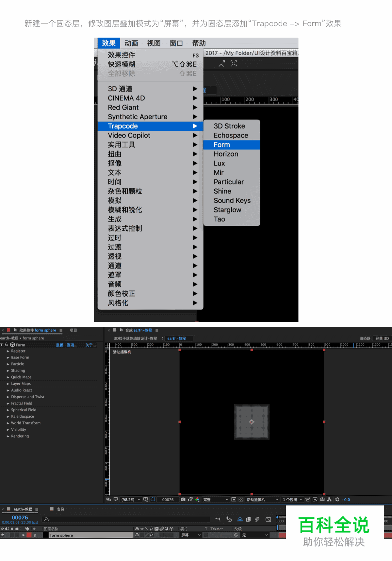This screenshot has width=392, height=561.
Task: Toggle the transparency grid icon
Action: 241,499
